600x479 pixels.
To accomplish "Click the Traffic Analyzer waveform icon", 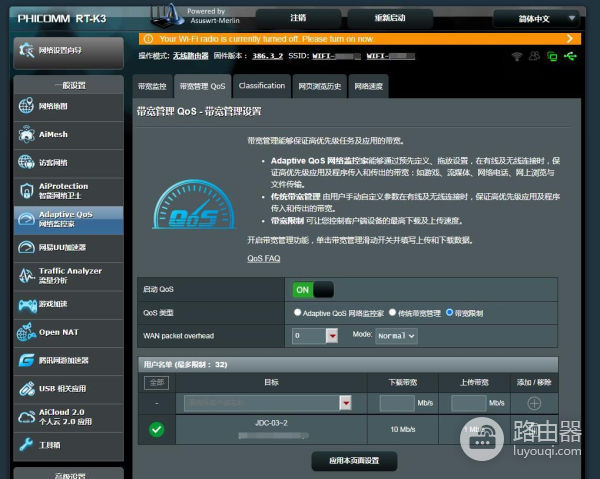I will [26, 275].
